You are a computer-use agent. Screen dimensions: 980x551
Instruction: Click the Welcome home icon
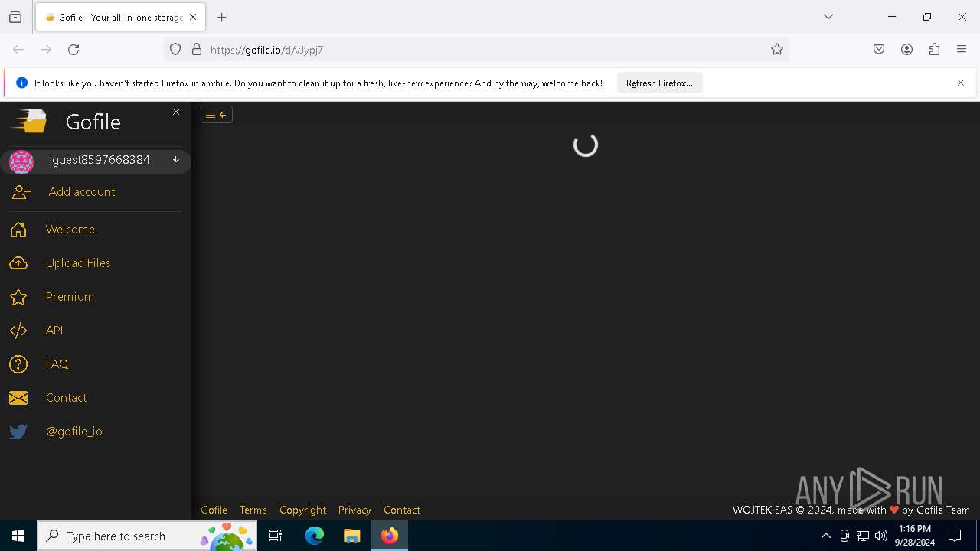point(18,230)
